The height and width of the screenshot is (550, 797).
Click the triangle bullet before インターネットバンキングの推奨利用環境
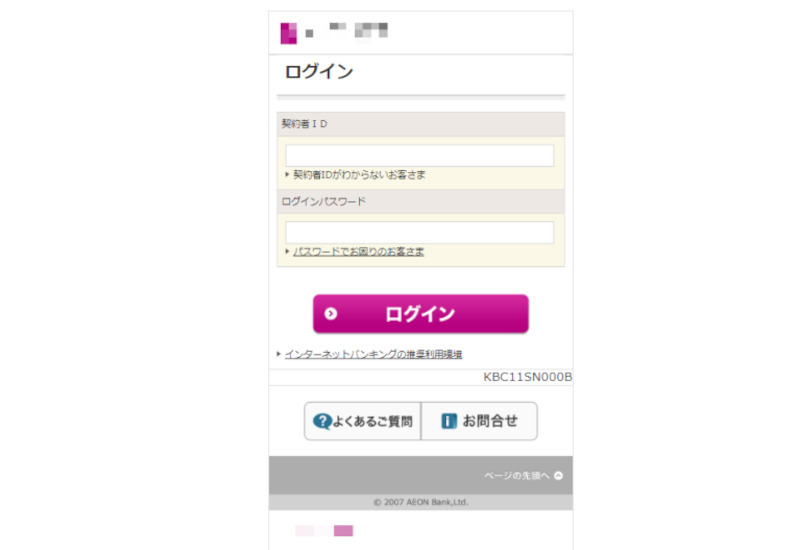(x=279, y=354)
